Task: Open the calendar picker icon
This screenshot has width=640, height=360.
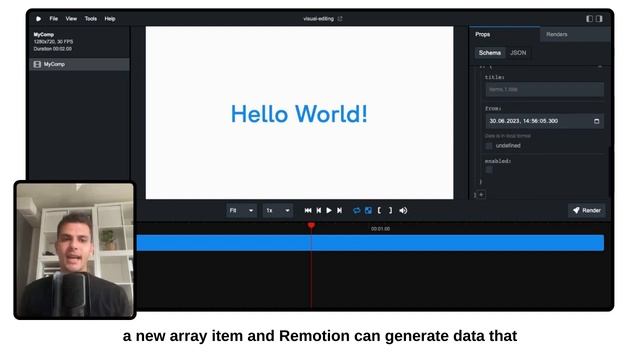Action: 596,121
